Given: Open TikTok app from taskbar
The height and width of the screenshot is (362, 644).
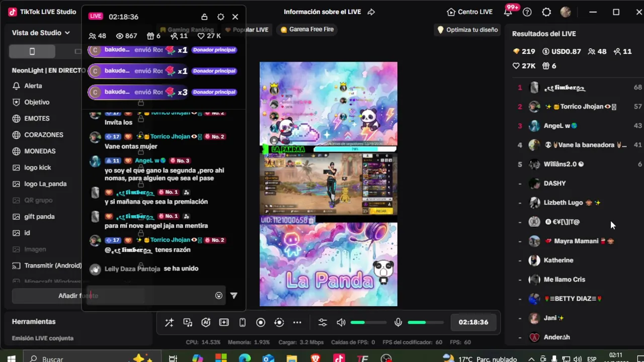Looking at the screenshot, I should pyautogui.click(x=339, y=359).
